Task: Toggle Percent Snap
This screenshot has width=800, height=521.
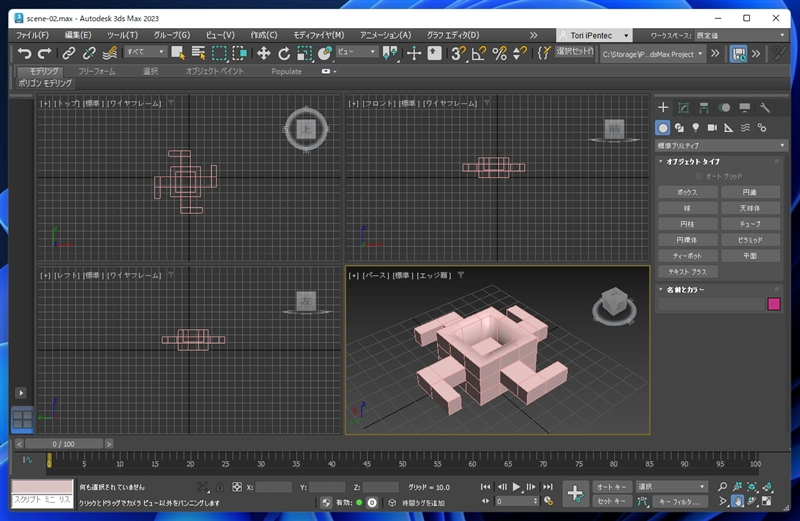Action: [x=499, y=53]
